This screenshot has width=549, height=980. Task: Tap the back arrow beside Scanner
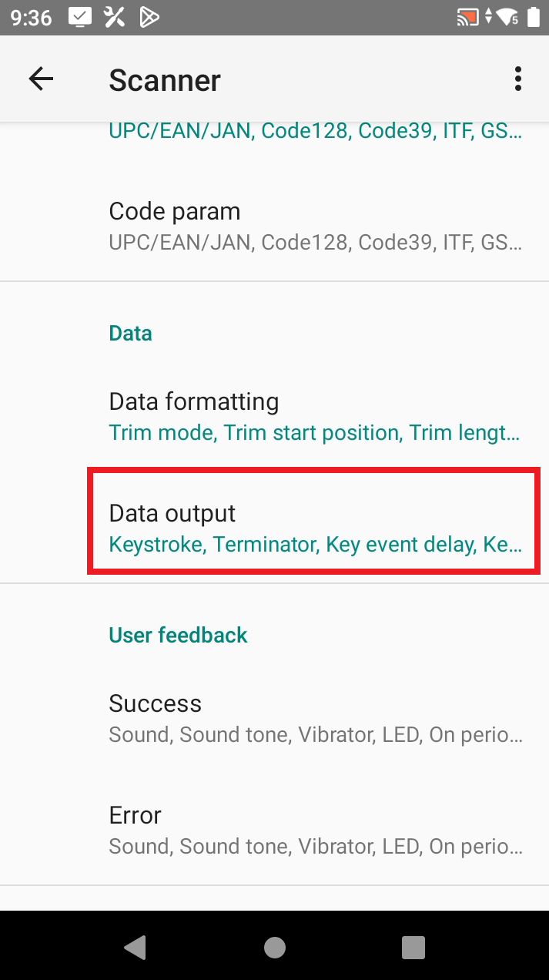point(41,79)
